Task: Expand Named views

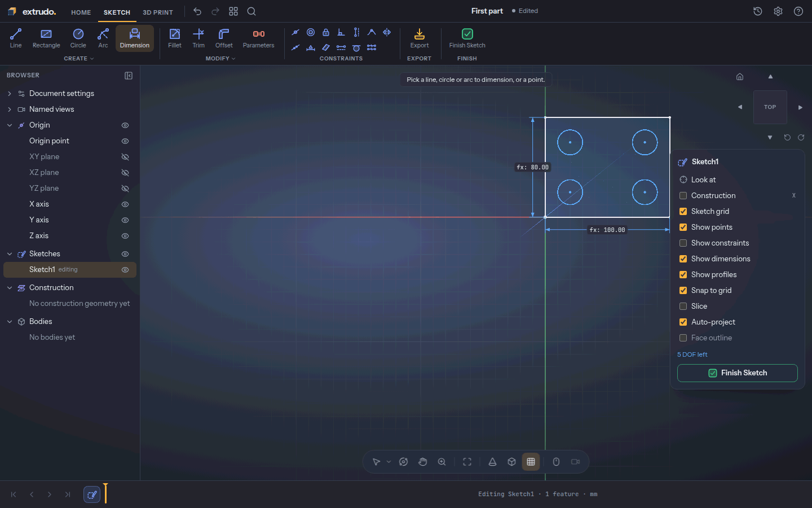Action: click(10, 110)
